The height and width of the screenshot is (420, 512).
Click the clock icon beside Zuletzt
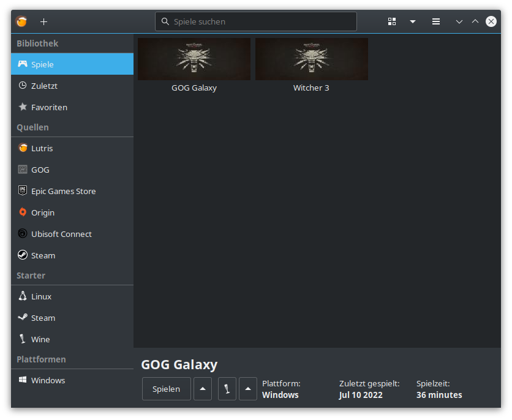point(23,85)
